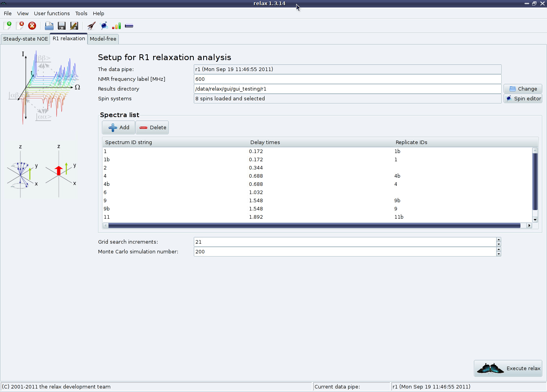
Task: Open the data pipe editor icon
Action: pyautogui.click(x=129, y=26)
